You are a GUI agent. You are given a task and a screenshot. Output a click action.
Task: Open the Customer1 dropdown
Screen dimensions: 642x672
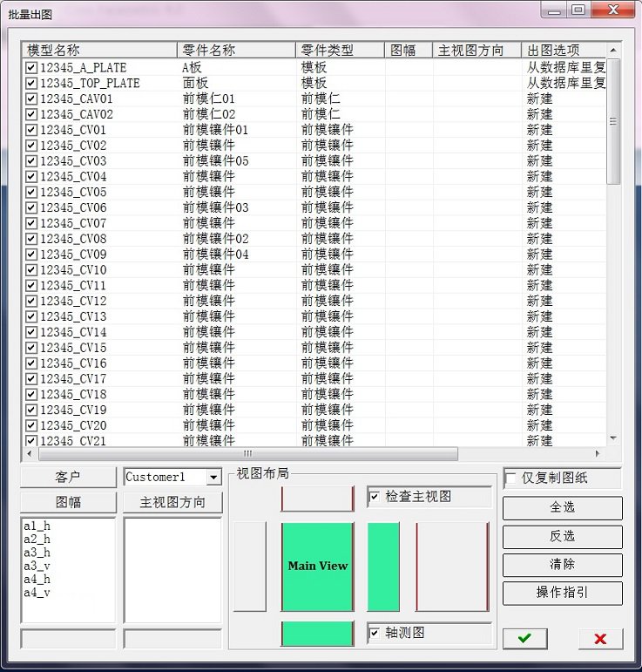coord(213,477)
